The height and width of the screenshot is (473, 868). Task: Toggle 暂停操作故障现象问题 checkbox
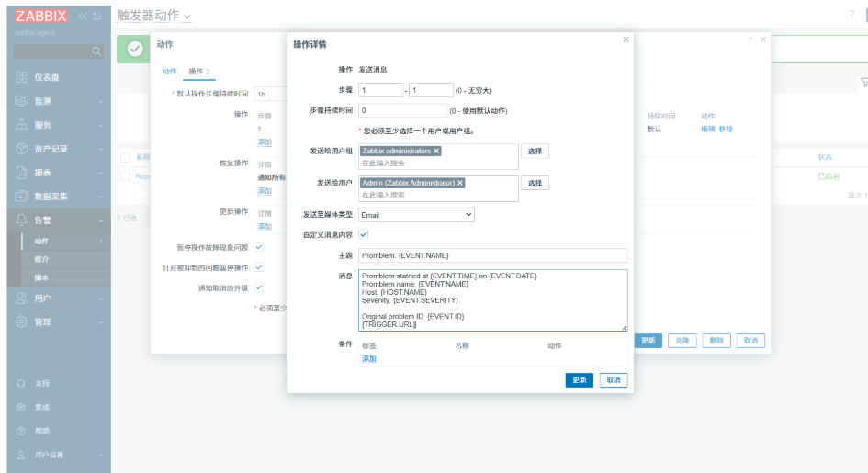[x=258, y=247]
